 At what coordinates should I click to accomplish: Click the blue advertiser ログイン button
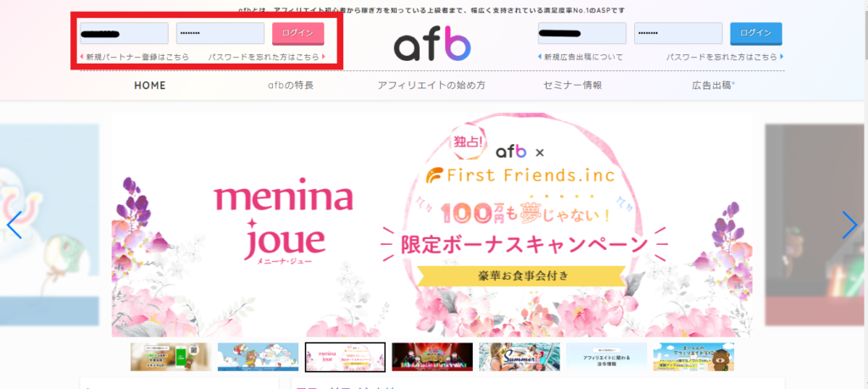click(755, 33)
